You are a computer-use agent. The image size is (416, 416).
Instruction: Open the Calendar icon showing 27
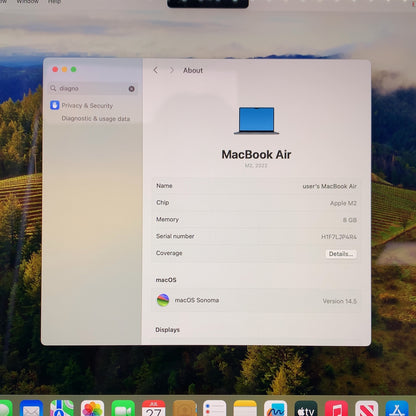click(154, 409)
